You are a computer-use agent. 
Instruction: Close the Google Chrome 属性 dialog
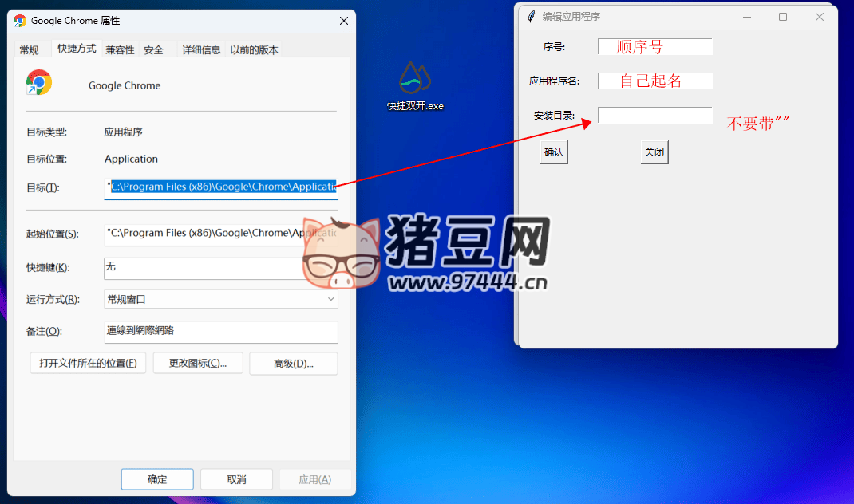[344, 21]
